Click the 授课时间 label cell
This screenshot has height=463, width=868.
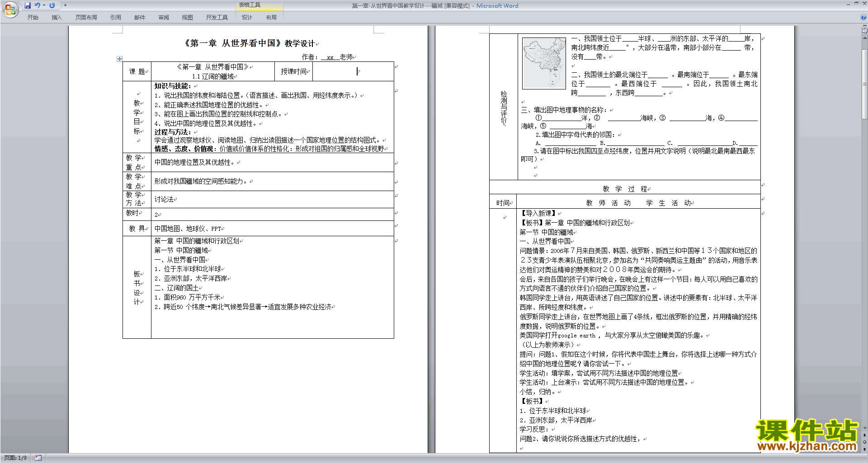pyautogui.click(x=293, y=71)
